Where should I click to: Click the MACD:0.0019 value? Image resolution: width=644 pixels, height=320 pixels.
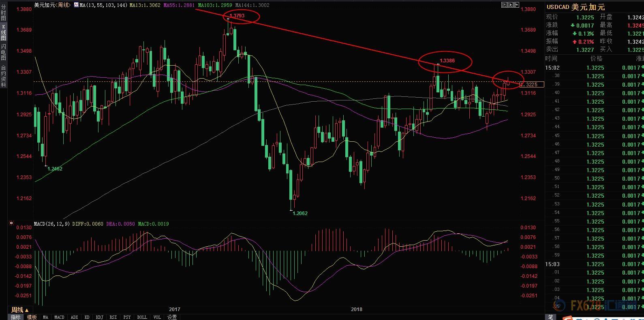coord(153,224)
